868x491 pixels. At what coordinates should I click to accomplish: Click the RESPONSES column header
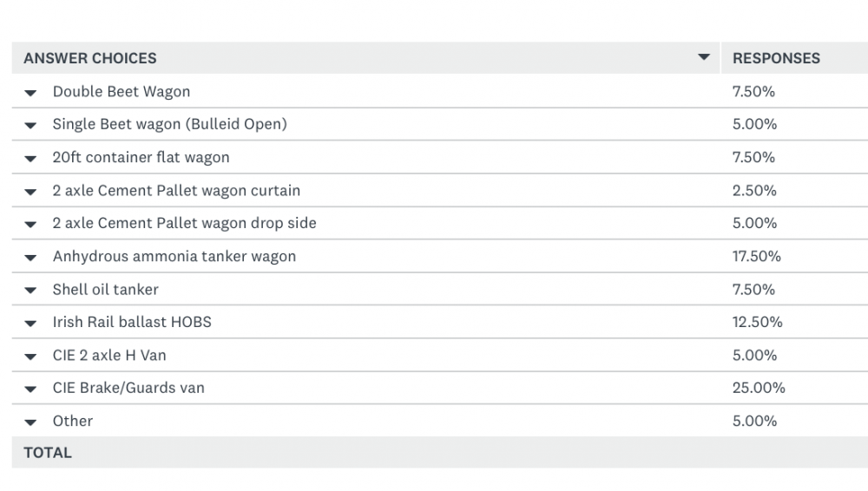[x=776, y=58]
